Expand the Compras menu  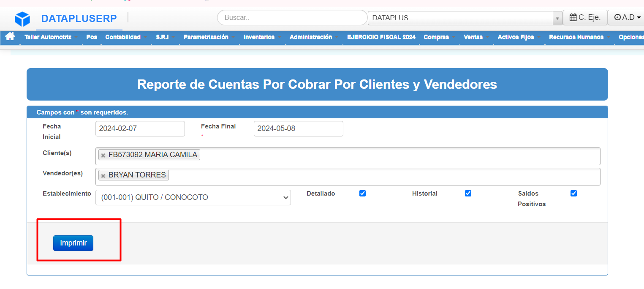440,37
